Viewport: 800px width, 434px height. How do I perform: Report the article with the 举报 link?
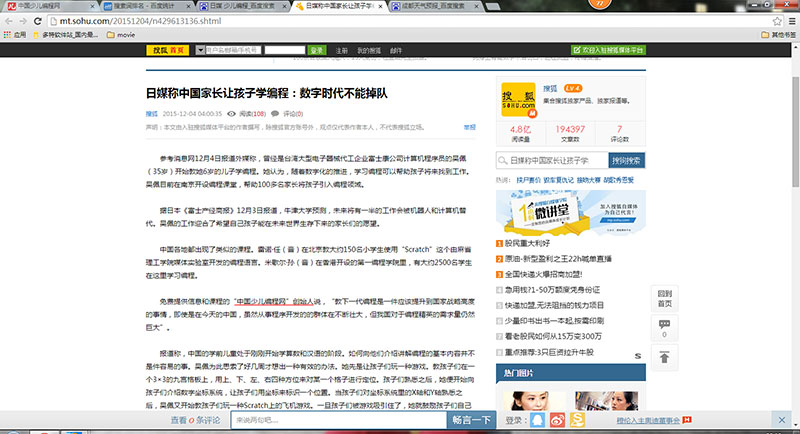469,127
